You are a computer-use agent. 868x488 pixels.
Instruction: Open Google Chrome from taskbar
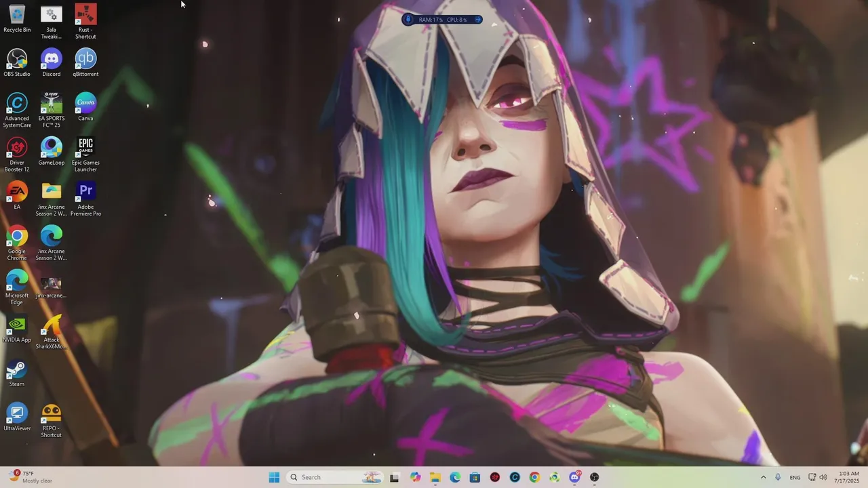534,477
